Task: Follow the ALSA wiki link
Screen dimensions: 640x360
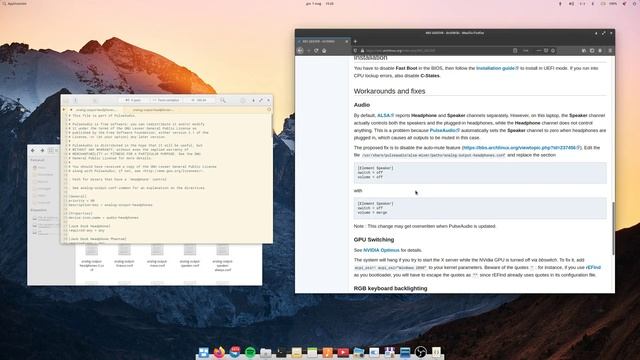Action: point(385,116)
